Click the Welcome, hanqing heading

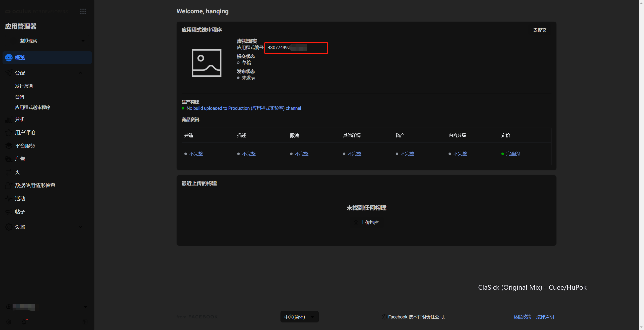coord(203,11)
